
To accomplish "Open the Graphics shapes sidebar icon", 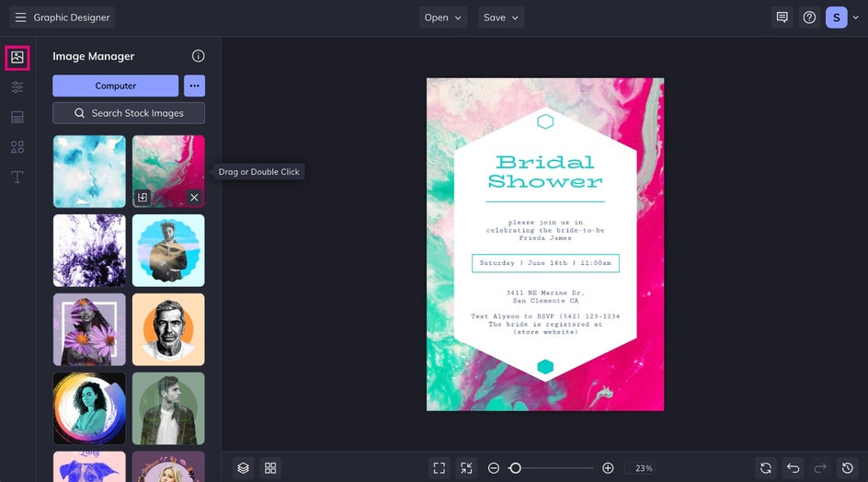I will coord(17,147).
